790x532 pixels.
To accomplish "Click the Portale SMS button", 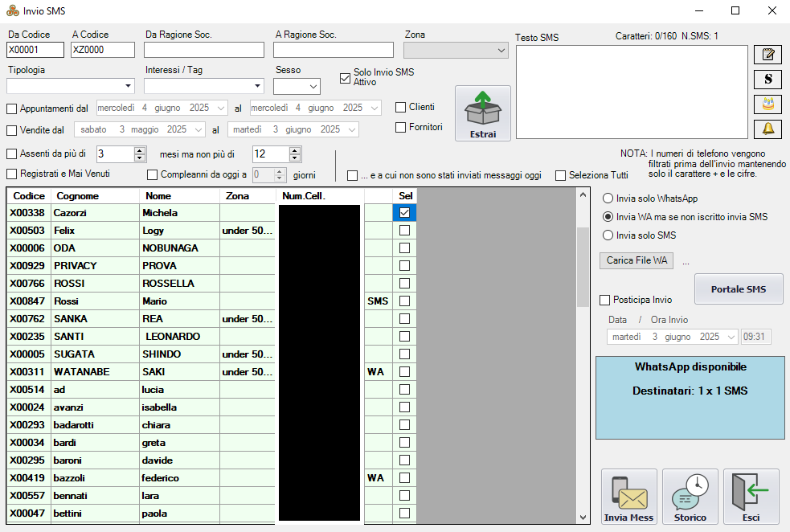I will click(x=738, y=289).
